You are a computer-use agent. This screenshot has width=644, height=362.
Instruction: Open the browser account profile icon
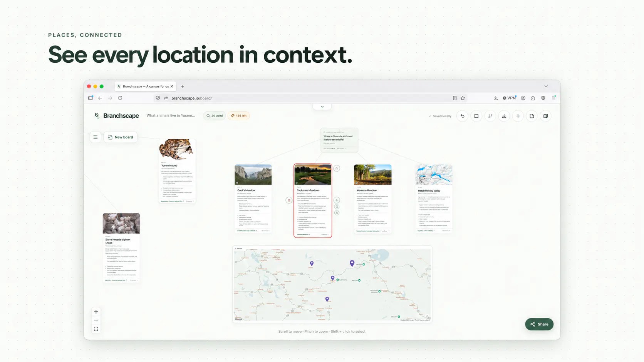coord(523,98)
